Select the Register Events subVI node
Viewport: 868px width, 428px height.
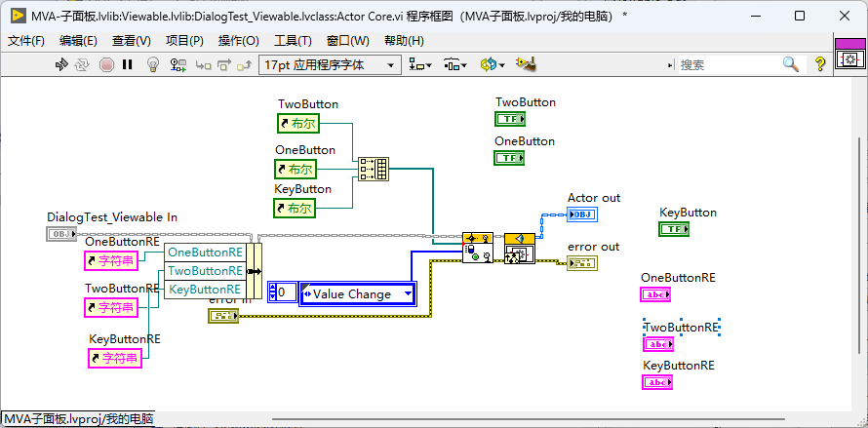click(478, 248)
